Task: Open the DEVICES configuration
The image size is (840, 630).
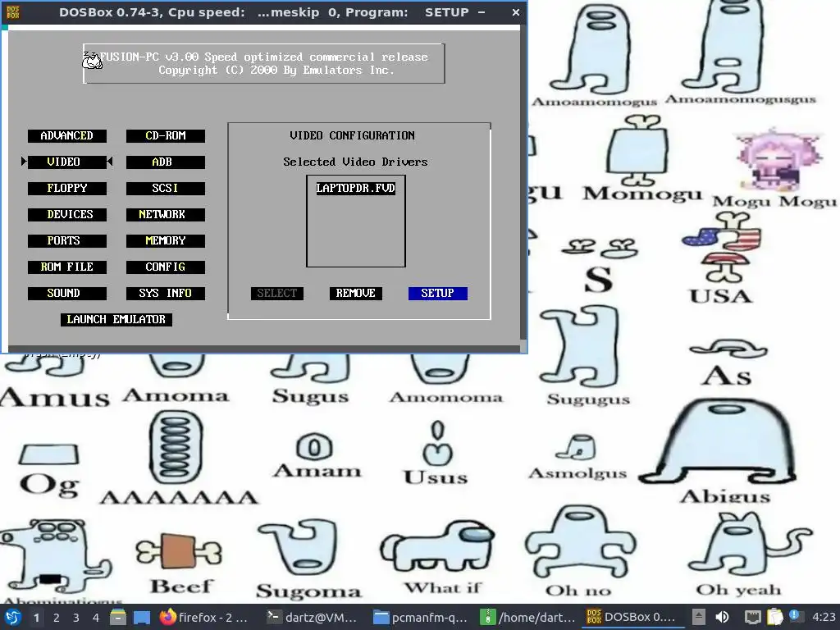Action: 67,215
